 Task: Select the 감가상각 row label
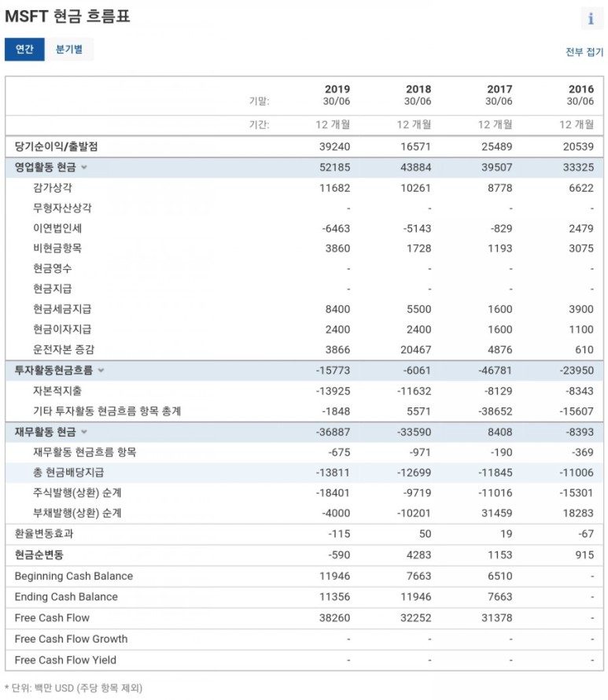(x=52, y=187)
